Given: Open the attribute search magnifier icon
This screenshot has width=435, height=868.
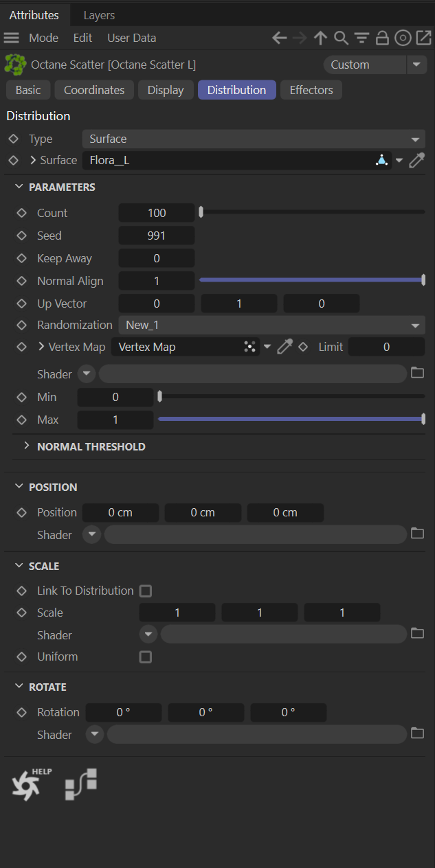Looking at the screenshot, I should tap(341, 38).
